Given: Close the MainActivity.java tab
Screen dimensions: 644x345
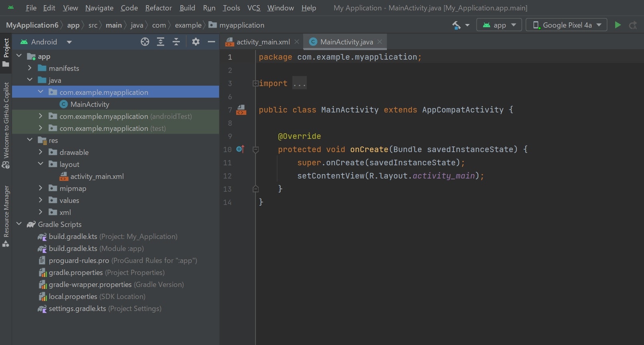Looking at the screenshot, I should (380, 42).
